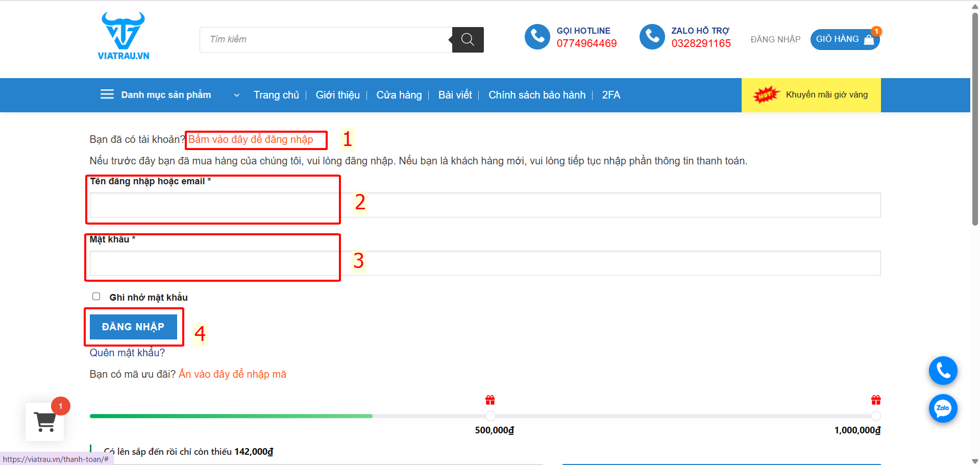Click the green reward progress bar
The width and height of the screenshot is (980, 465).
(x=231, y=416)
